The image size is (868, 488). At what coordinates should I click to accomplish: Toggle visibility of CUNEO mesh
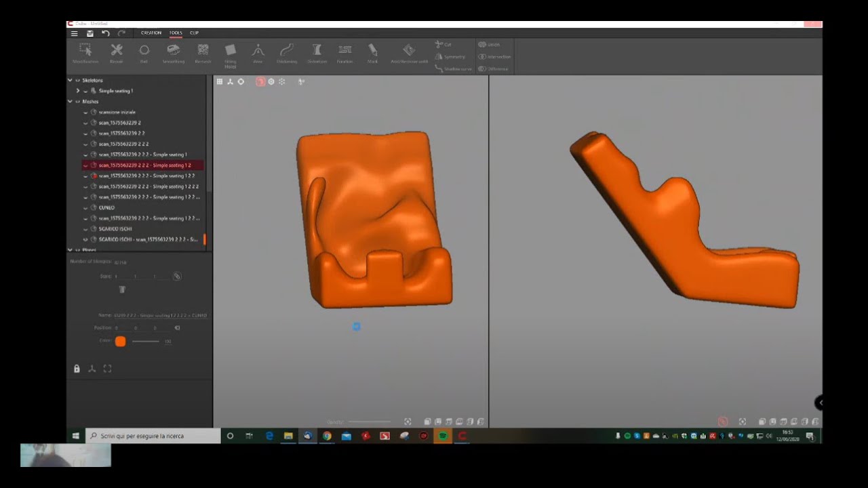85,207
